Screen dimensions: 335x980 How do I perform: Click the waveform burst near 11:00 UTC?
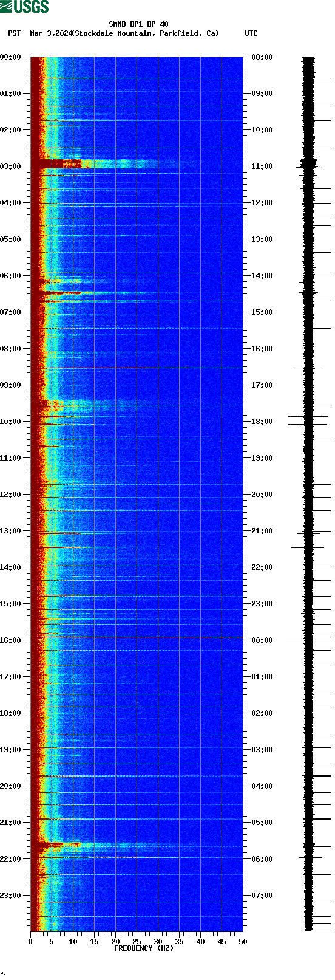coord(309,164)
